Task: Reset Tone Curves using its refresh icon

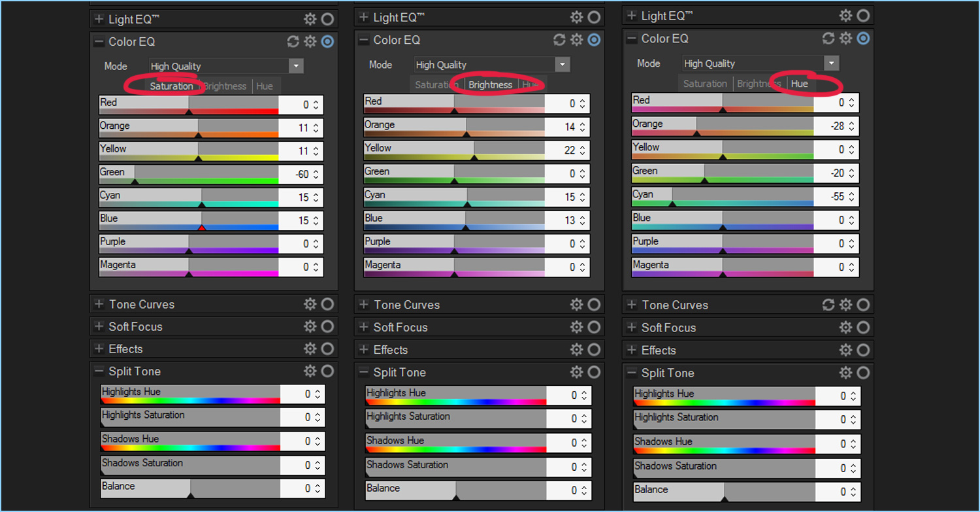Action: click(828, 305)
